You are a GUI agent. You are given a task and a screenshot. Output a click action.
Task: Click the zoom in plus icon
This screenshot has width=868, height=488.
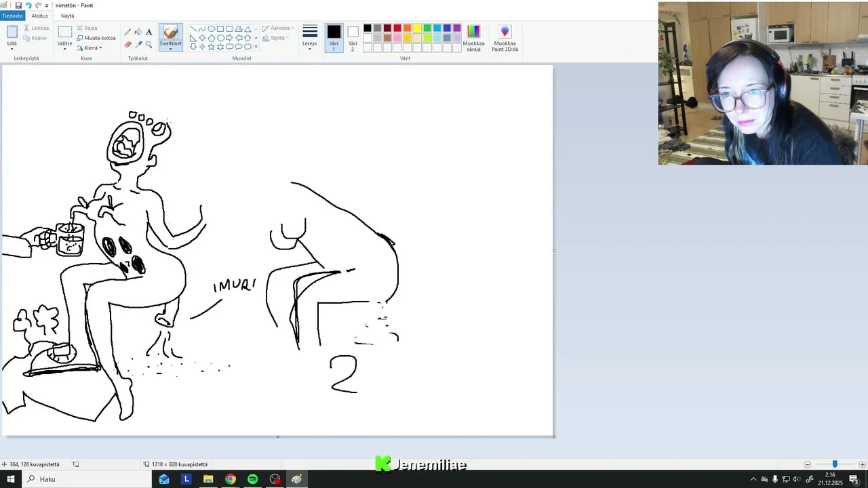[862, 464]
